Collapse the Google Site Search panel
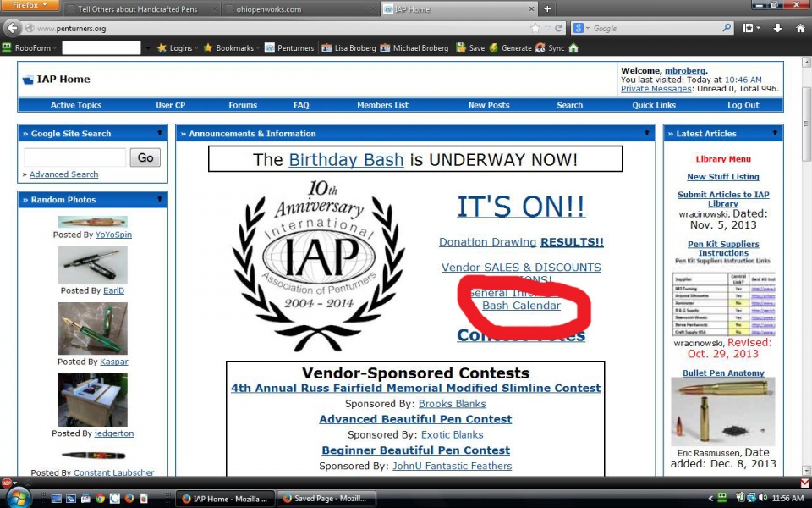This screenshot has width=812, height=508. (160, 133)
